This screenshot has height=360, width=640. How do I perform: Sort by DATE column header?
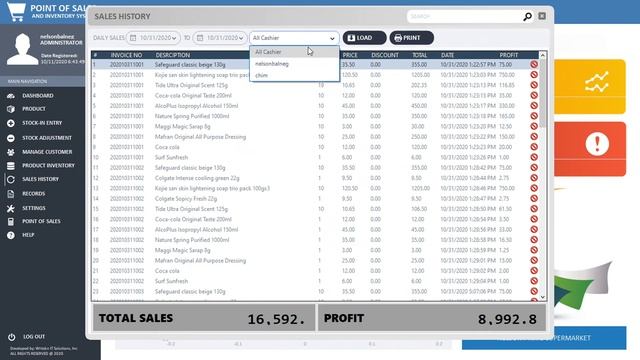coord(447,55)
